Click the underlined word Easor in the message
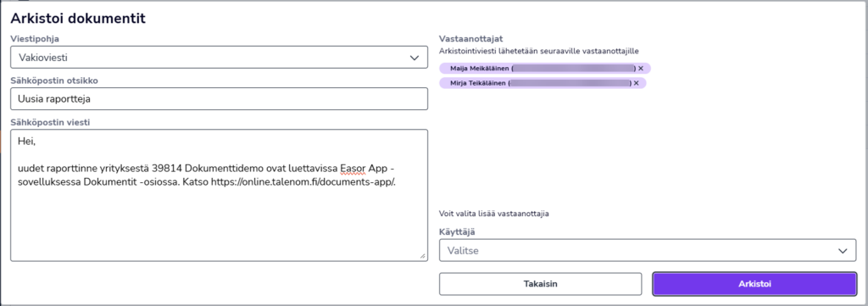 pyautogui.click(x=350, y=169)
